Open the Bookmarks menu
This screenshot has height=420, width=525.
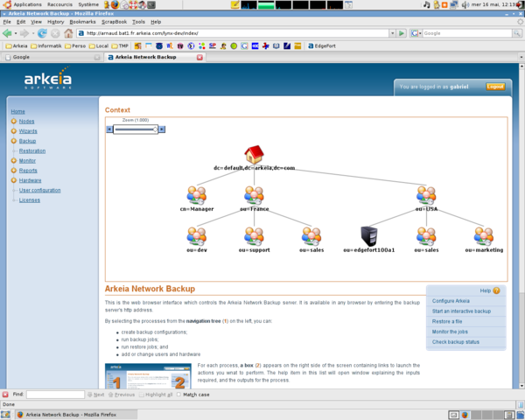click(x=83, y=22)
